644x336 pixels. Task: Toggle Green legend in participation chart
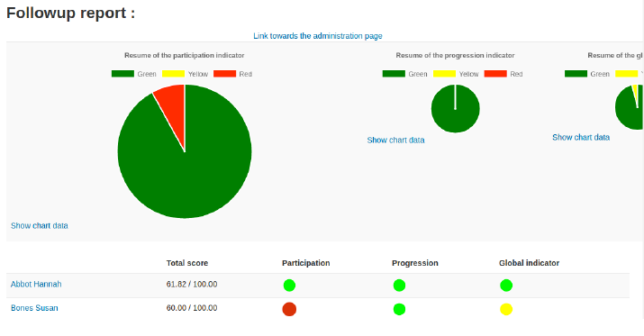[x=134, y=74]
